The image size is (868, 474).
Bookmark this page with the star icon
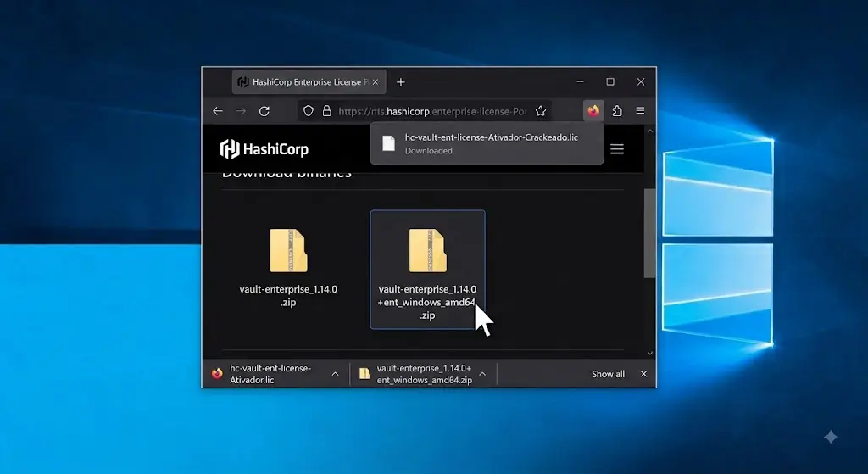(541, 111)
